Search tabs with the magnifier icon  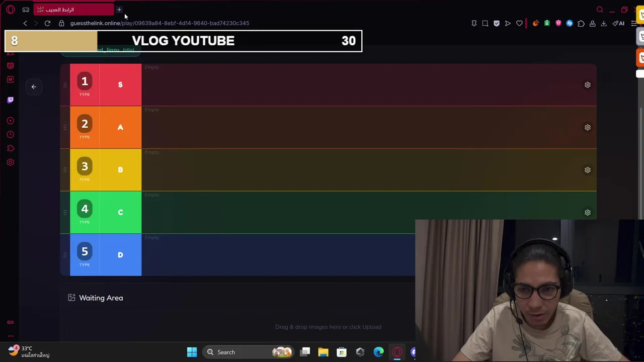coord(600,10)
